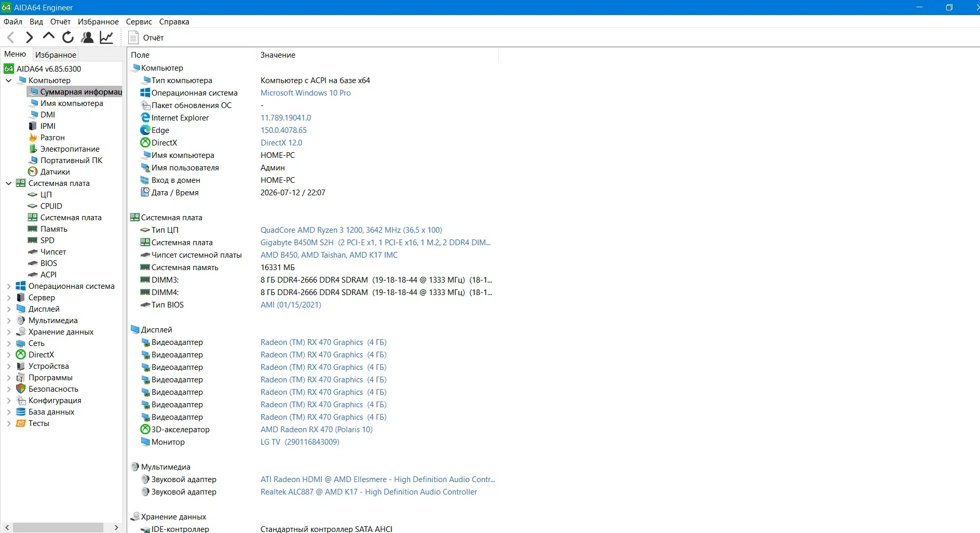Switch to the Меню sidebar tab
Screen dimensions: 980x533
pyautogui.click(x=15, y=54)
